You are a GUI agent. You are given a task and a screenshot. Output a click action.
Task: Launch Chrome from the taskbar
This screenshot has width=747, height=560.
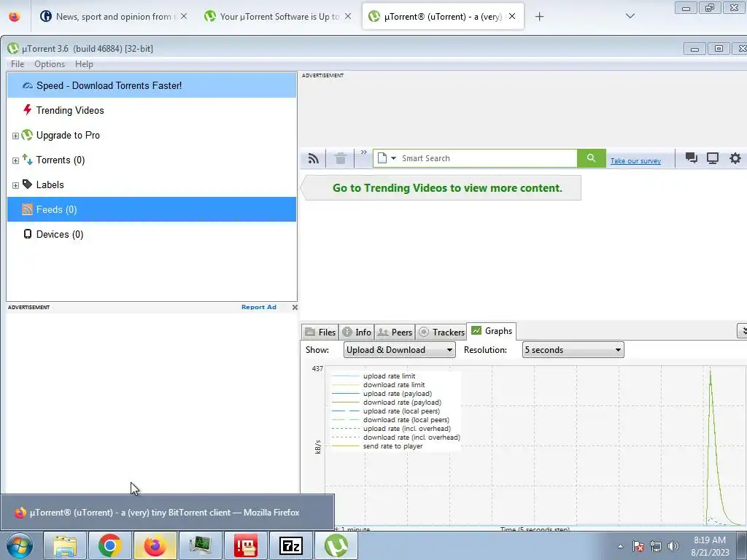coord(109,545)
